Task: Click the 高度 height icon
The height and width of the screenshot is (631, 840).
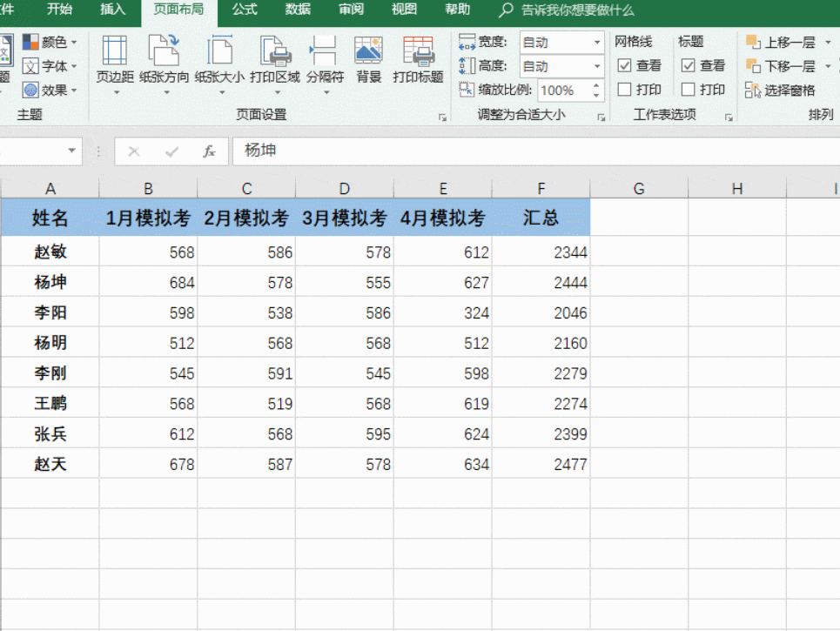Action: [467, 65]
